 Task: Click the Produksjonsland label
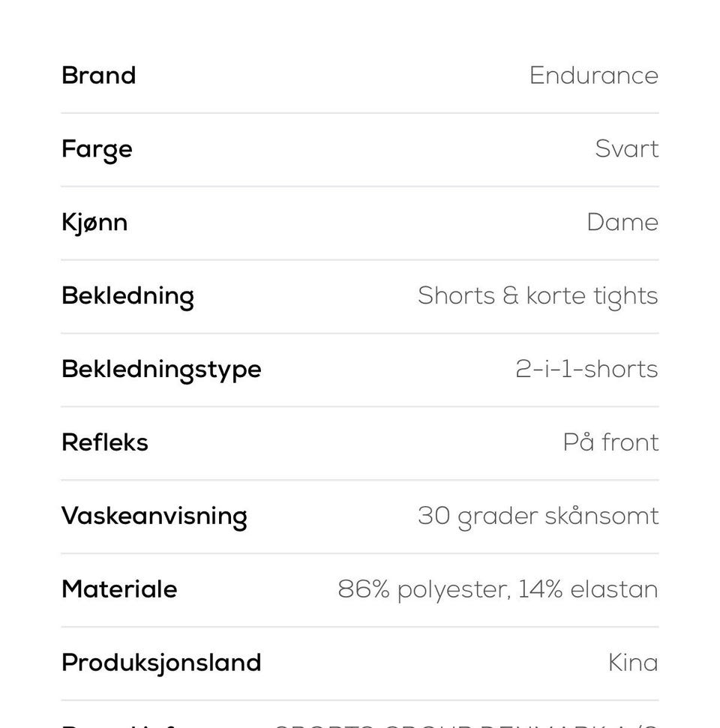coord(161,663)
